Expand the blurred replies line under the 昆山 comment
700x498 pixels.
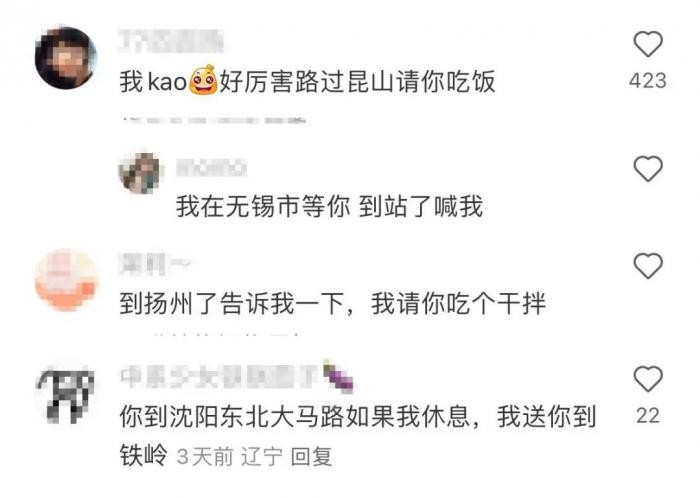tap(214, 120)
